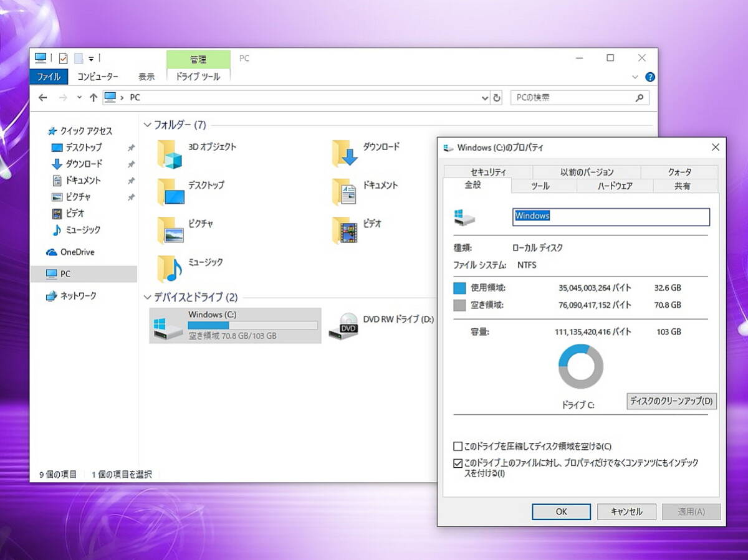Toggle the index file contents checkbox
Viewport: 748px width, 560px height.
click(x=458, y=463)
